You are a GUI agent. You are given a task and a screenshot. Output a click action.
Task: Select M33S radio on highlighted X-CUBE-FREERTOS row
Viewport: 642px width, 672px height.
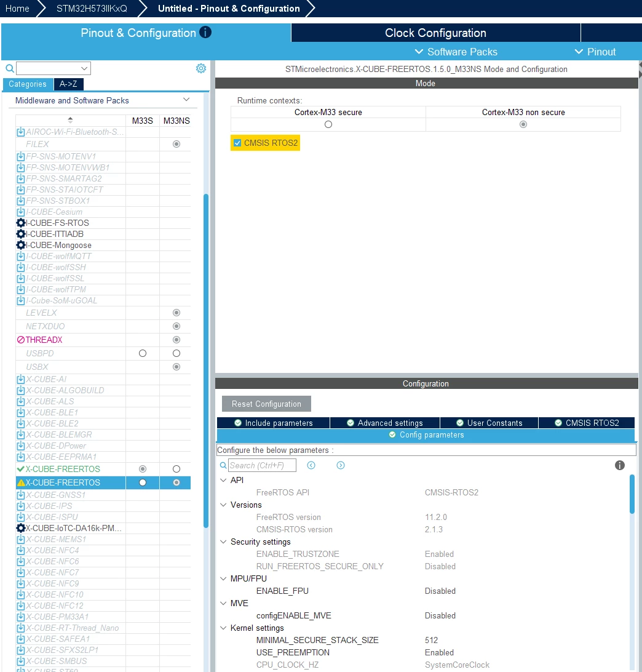[x=143, y=482]
